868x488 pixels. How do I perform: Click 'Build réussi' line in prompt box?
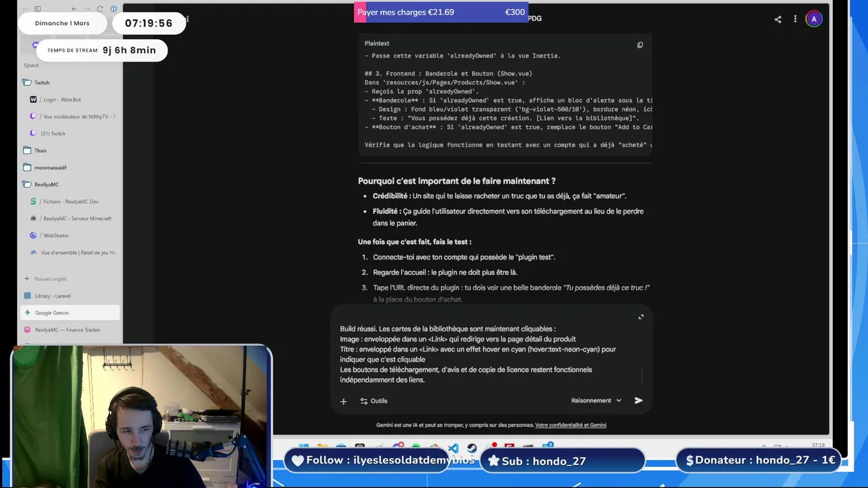point(448,329)
